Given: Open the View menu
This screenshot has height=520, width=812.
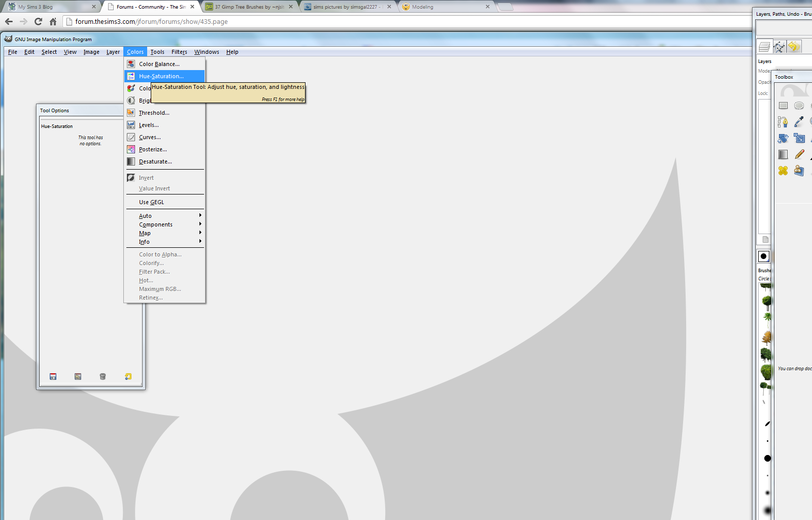Looking at the screenshot, I should 70,52.
